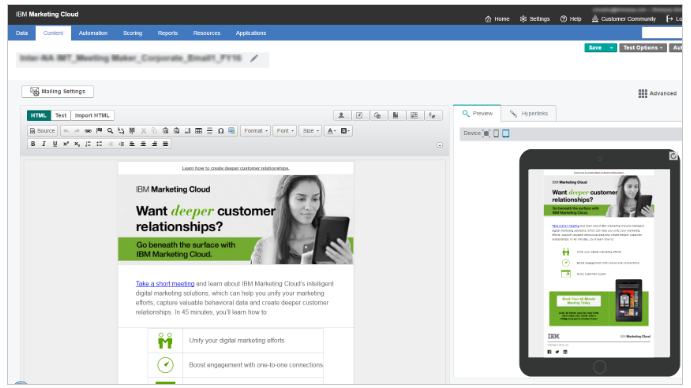
Task: Click the email hero banner image
Action: [x=236, y=220]
